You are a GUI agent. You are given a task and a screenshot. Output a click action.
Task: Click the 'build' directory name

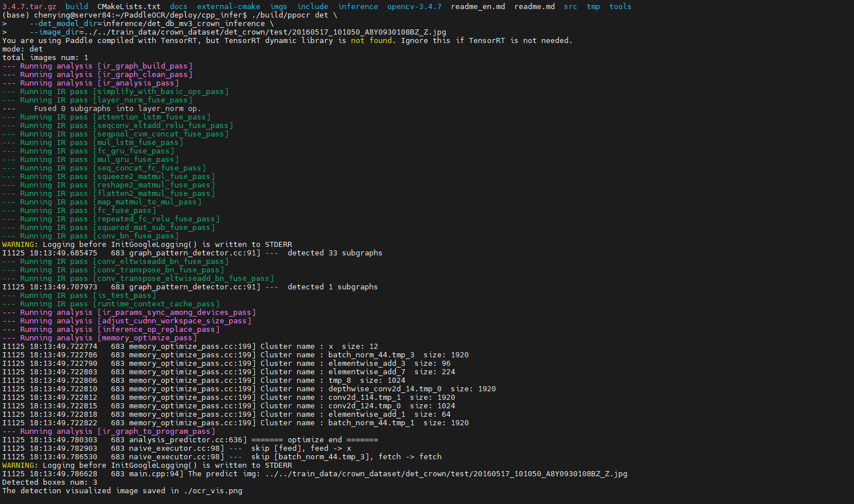tap(77, 6)
